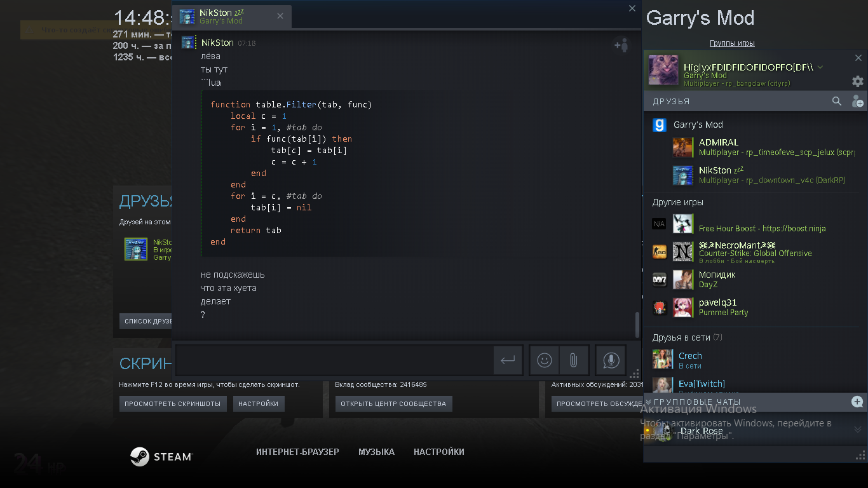The image size is (868, 488).
Task: Expand the Dark Rose chat chevron
Action: tap(857, 430)
